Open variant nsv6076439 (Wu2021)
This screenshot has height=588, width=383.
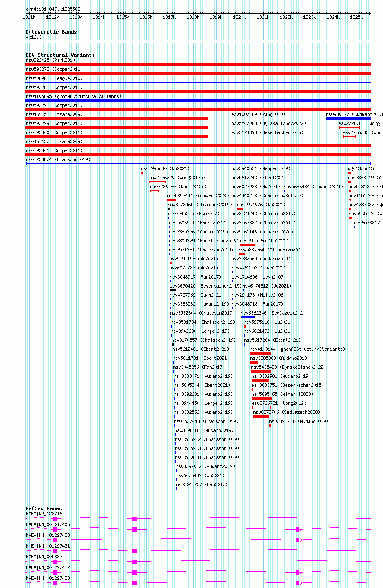[200, 475]
